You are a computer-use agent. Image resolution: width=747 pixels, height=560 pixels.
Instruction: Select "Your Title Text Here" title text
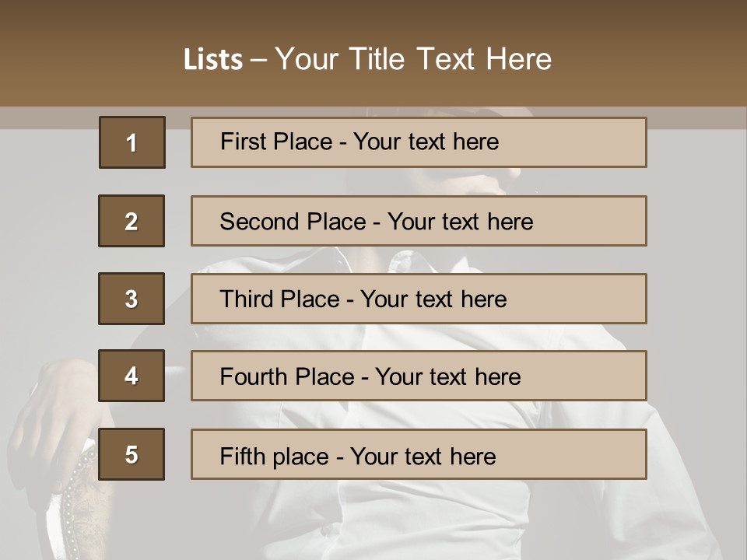pyautogui.click(x=413, y=59)
